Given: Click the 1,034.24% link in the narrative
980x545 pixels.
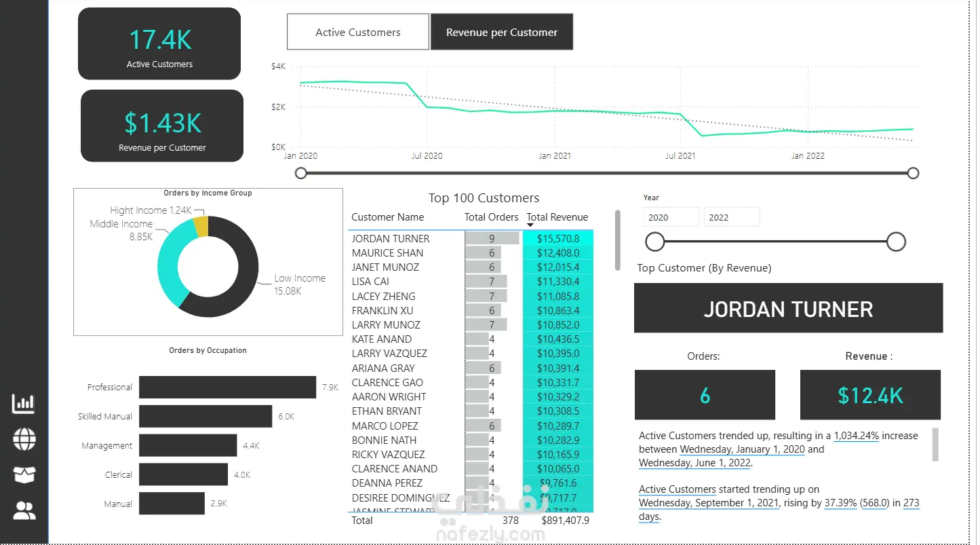Looking at the screenshot, I should (856, 436).
